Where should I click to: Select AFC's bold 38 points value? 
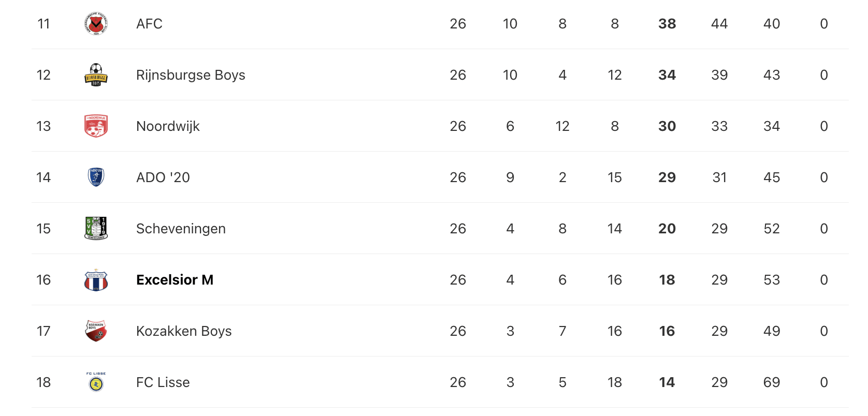(667, 24)
